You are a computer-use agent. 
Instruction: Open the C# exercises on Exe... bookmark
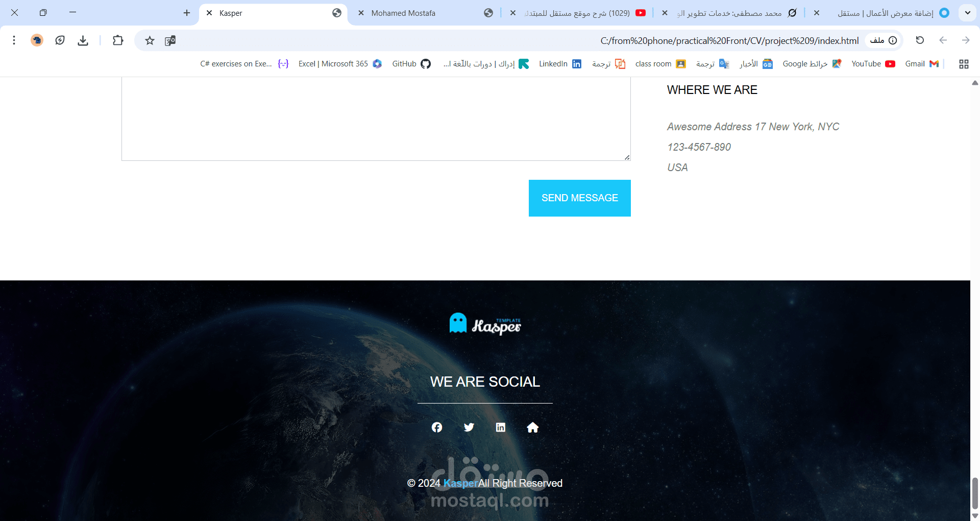(244, 64)
